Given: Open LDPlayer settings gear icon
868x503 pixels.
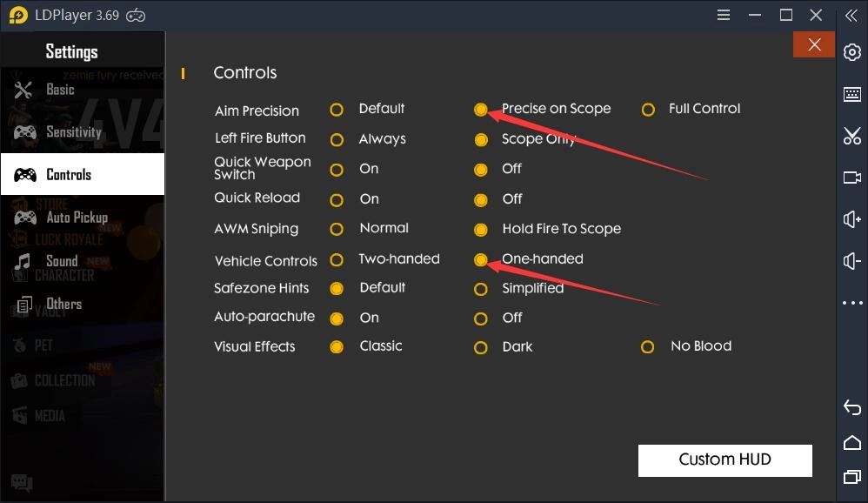Looking at the screenshot, I should click(x=852, y=52).
